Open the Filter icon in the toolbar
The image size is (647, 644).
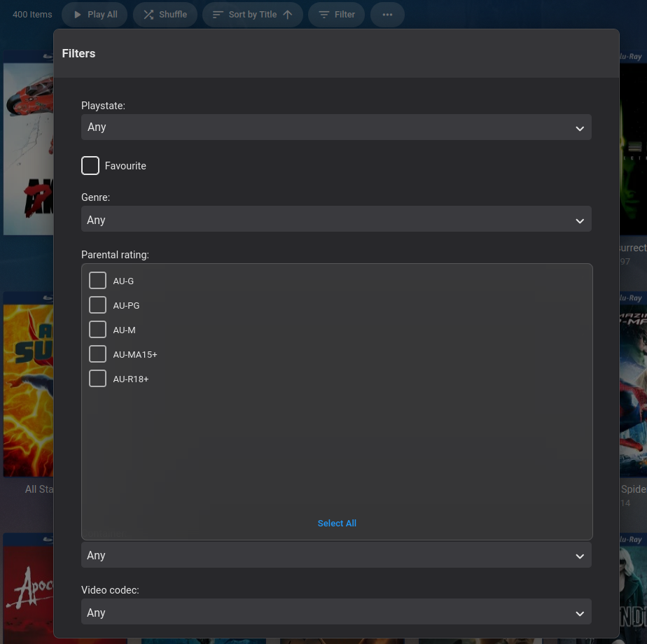click(x=323, y=14)
